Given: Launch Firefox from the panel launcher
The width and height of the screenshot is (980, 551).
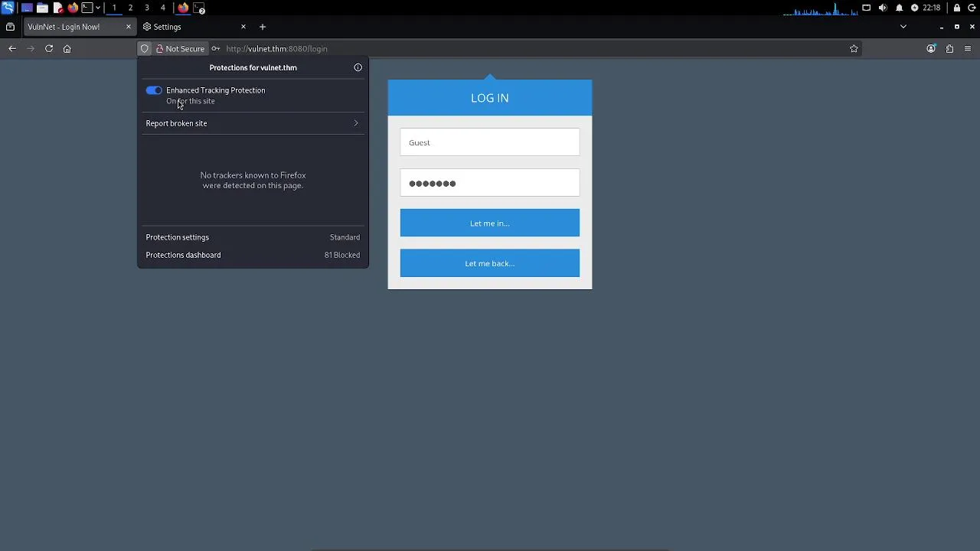Looking at the screenshot, I should tap(73, 8).
